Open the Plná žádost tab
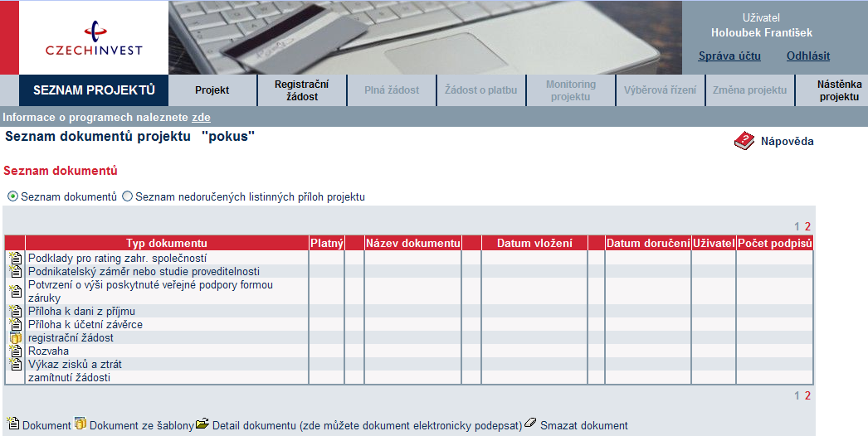868x436 pixels. point(392,90)
